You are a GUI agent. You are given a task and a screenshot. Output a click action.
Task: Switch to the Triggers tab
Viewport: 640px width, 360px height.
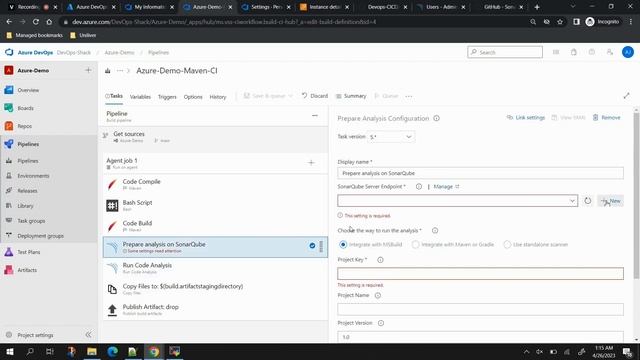coord(167,97)
